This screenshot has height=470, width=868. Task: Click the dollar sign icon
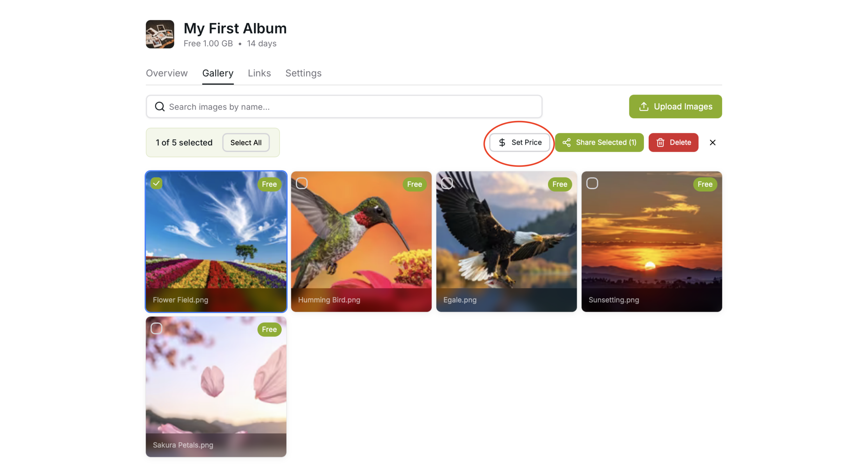(502, 143)
